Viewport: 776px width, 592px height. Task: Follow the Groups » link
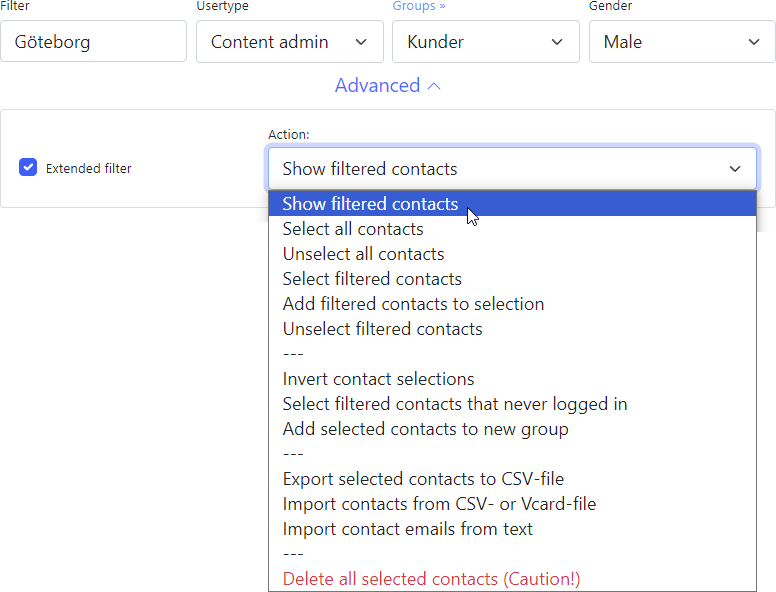click(419, 6)
